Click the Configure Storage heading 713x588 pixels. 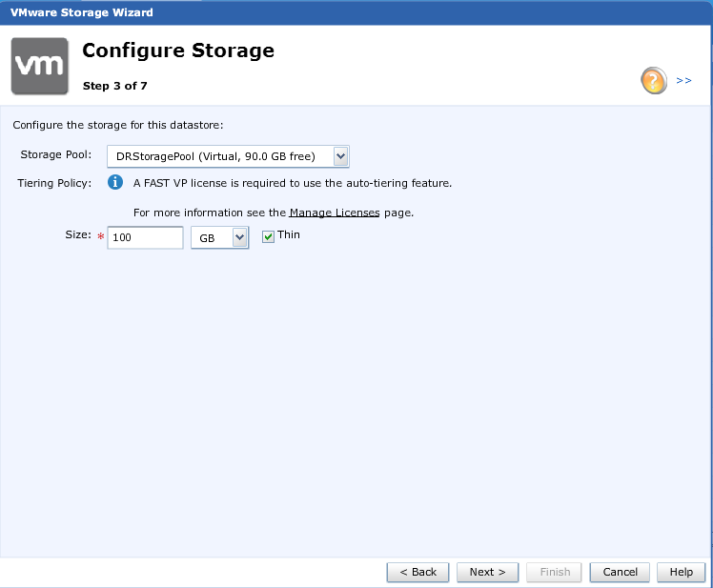tap(178, 51)
